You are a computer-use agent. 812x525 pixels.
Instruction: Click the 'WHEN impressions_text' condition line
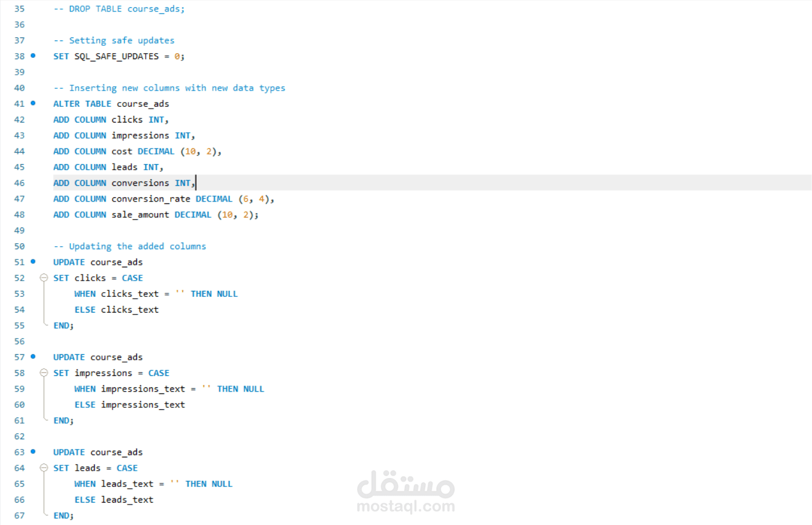(x=170, y=389)
